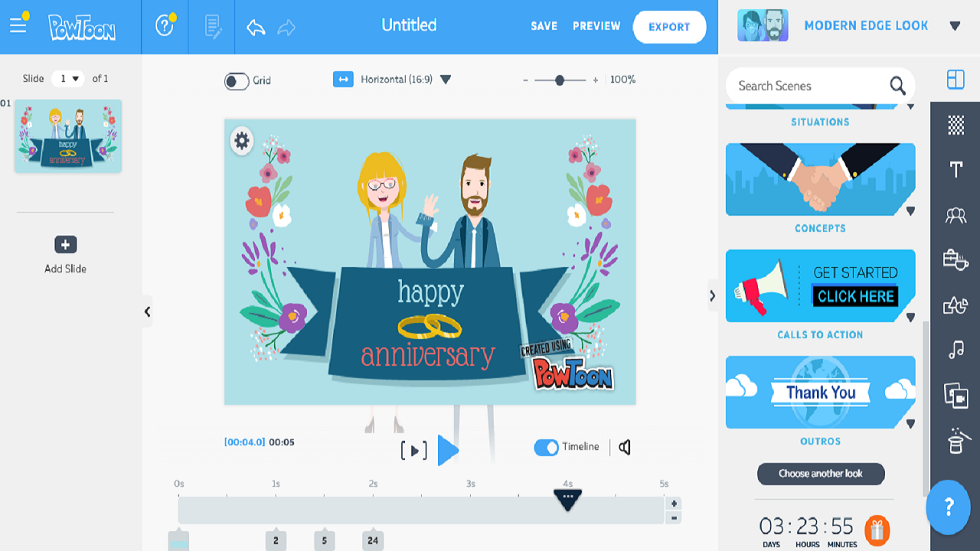
Task: Click the OUTROS category label
Action: 820,441
